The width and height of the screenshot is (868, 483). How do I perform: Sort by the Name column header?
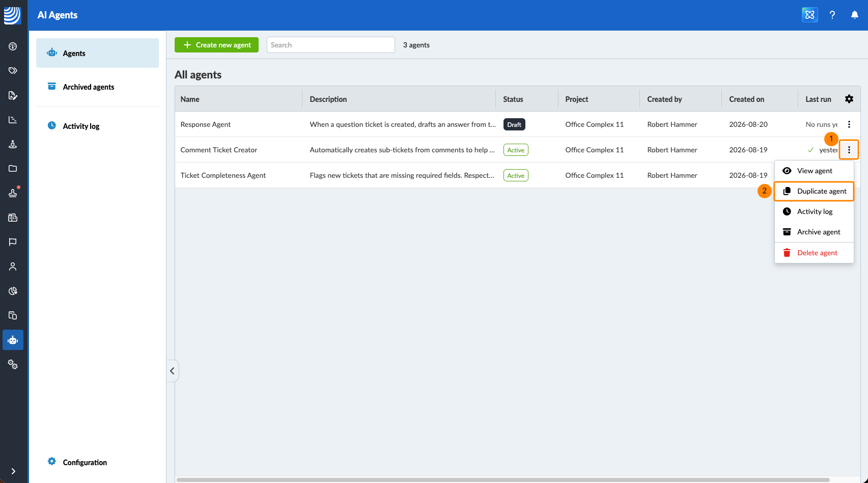pyautogui.click(x=190, y=99)
